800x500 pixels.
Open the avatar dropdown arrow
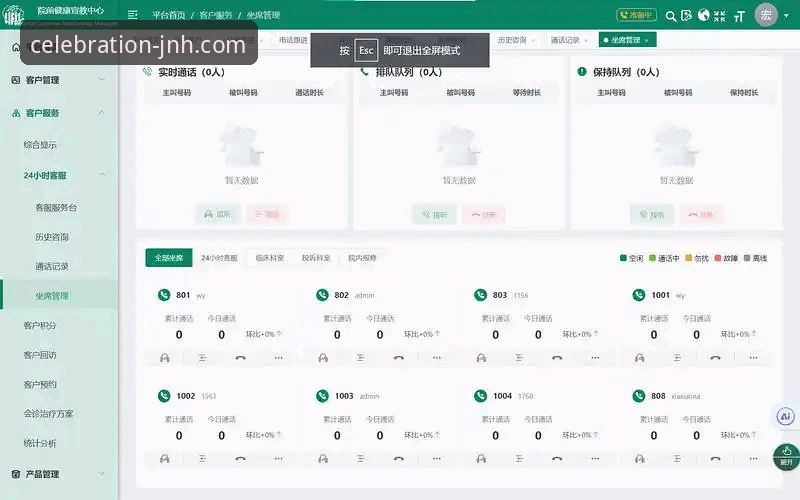click(x=786, y=15)
